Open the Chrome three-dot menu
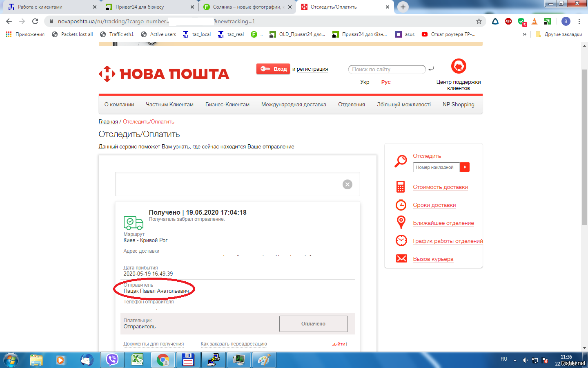 click(x=579, y=21)
